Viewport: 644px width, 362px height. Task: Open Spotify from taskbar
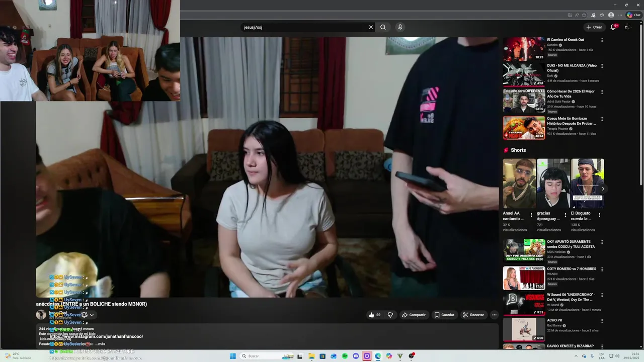pos(345,356)
